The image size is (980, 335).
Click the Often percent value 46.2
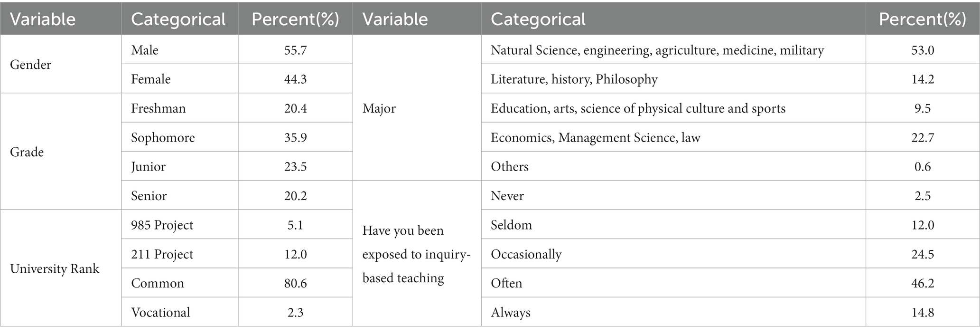(x=923, y=284)
